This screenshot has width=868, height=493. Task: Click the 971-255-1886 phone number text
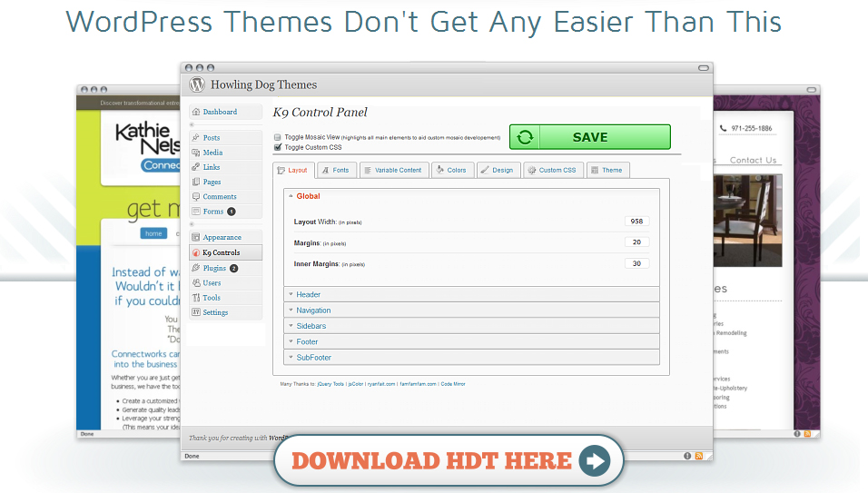751,128
